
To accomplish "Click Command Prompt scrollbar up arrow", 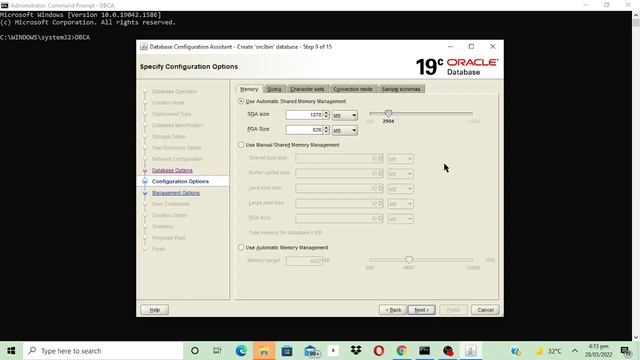I will click(x=636, y=15).
